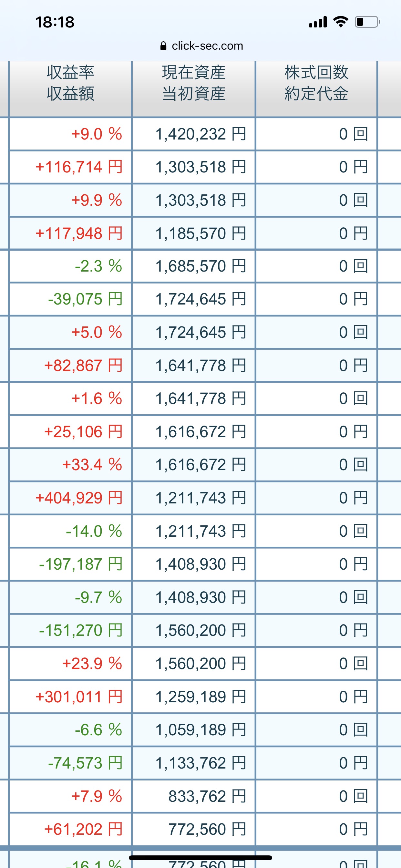Open the click-sec.com address bar

pos(207,46)
